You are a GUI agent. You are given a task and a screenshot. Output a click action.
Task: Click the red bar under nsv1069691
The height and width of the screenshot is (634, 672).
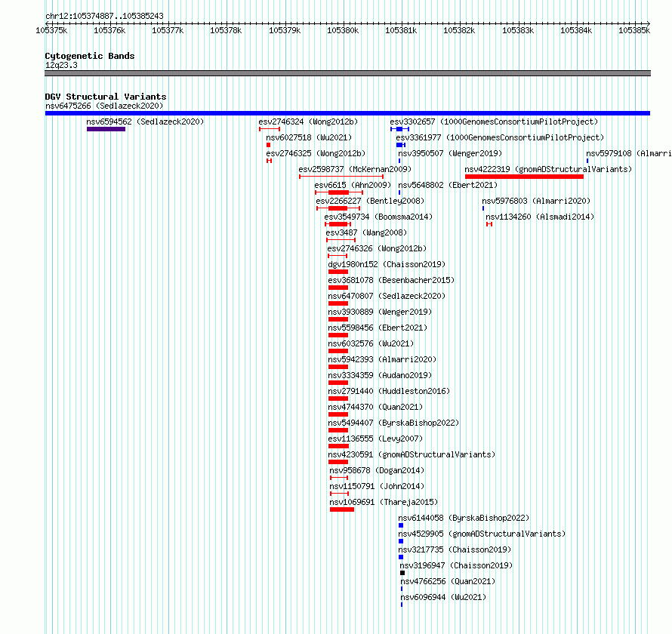(342, 509)
